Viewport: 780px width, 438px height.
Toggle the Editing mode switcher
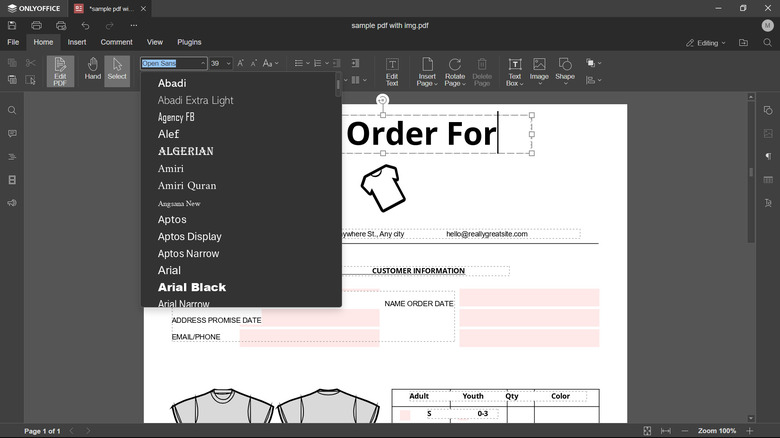707,43
